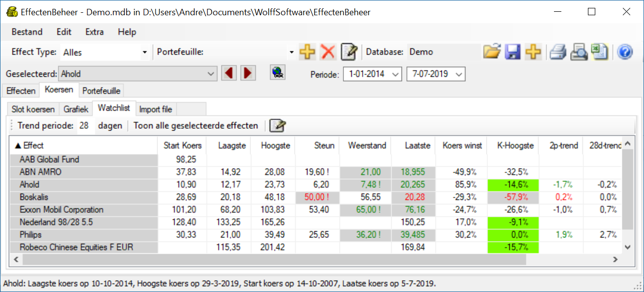Click the edit portfolio notepad icon

coord(349,52)
